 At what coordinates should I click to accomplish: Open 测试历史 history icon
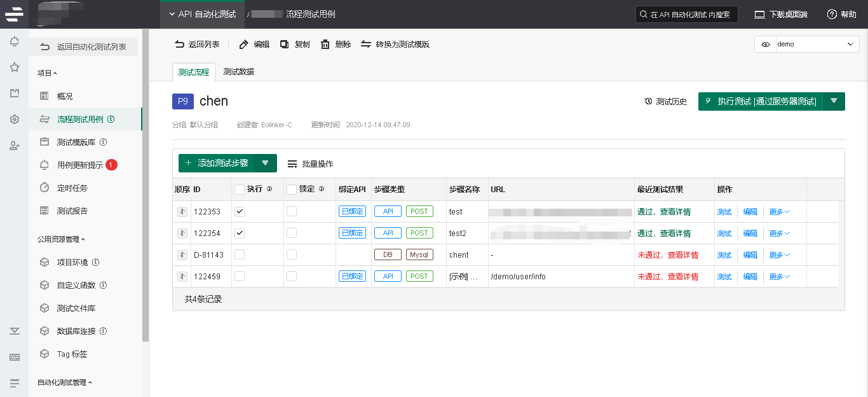click(648, 102)
